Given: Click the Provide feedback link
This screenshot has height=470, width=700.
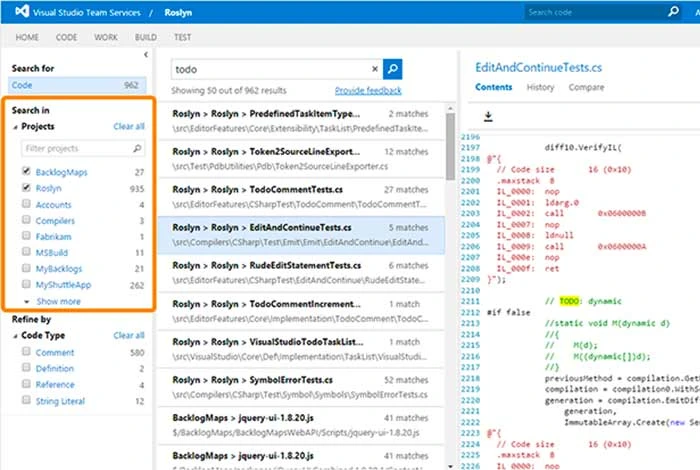Looking at the screenshot, I should (368, 91).
